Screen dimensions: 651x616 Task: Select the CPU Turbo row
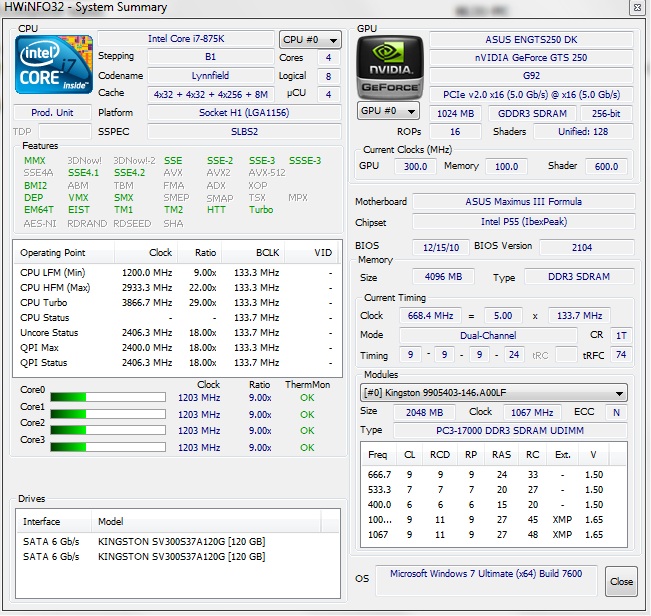(x=177, y=303)
